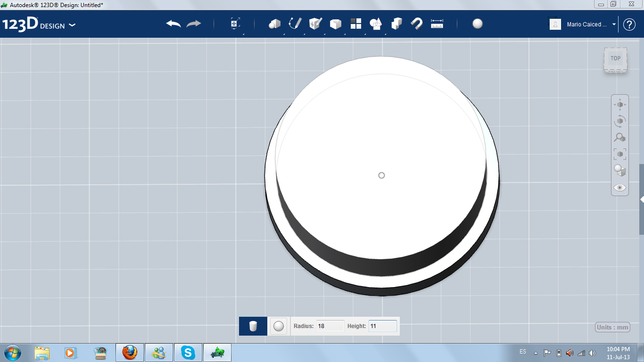
Task: Open the Grouping tools menu
Action: pyautogui.click(x=376, y=24)
